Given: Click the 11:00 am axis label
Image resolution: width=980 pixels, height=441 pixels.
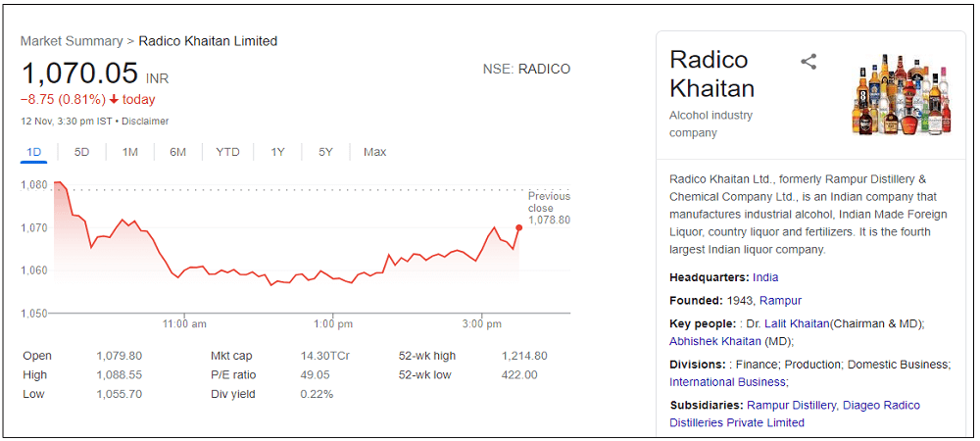Looking at the screenshot, I should [184, 324].
